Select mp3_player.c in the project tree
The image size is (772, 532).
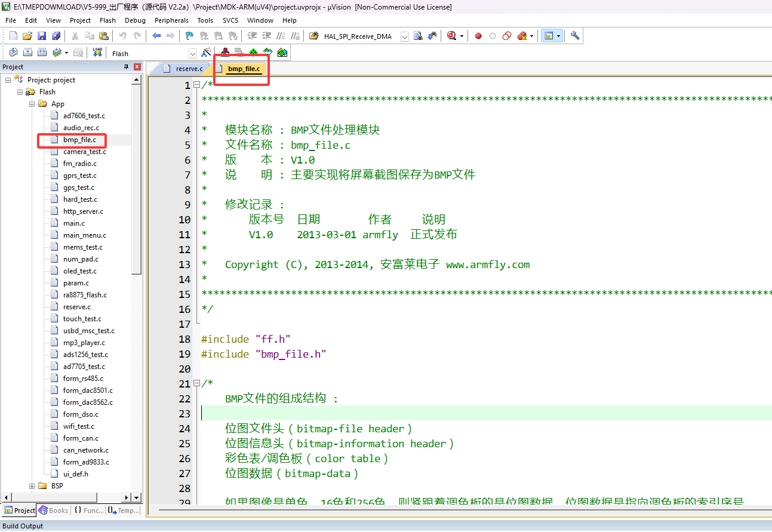coord(84,343)
